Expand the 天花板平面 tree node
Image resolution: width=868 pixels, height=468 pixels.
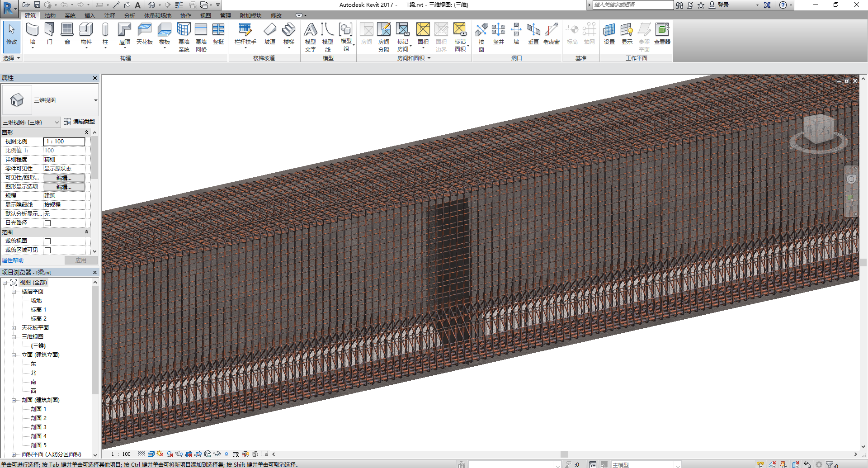[x=13, y=327]
